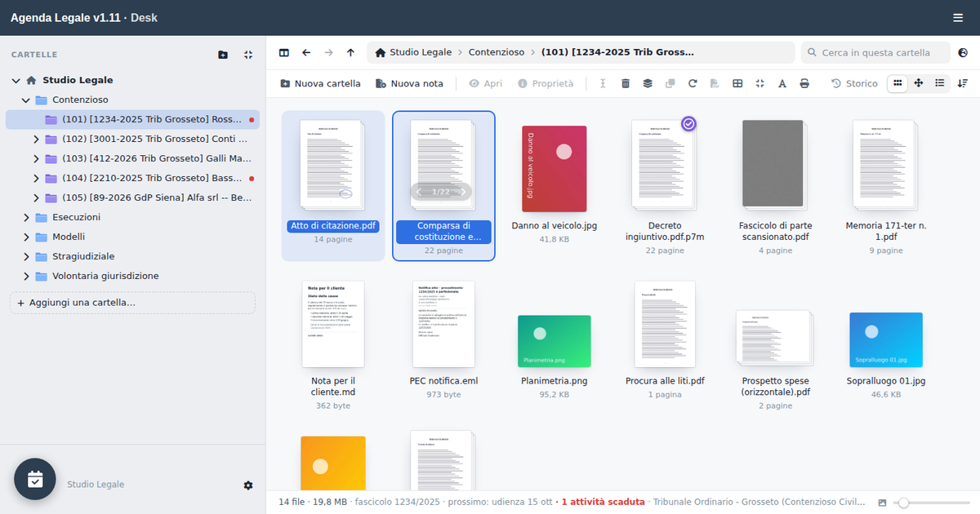Click the new folder icon in the Cartelle header
980x514 pixels.
click(223, 55)
